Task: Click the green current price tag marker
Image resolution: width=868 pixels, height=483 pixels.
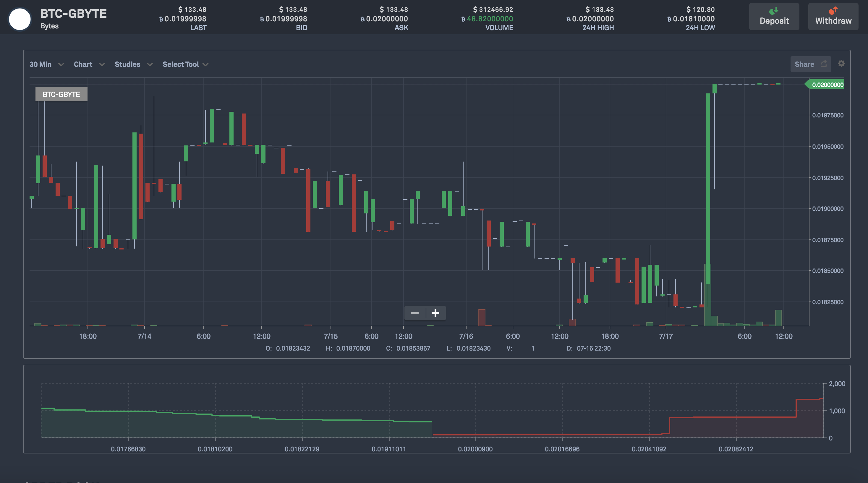Action: click(x=825, y=85)
